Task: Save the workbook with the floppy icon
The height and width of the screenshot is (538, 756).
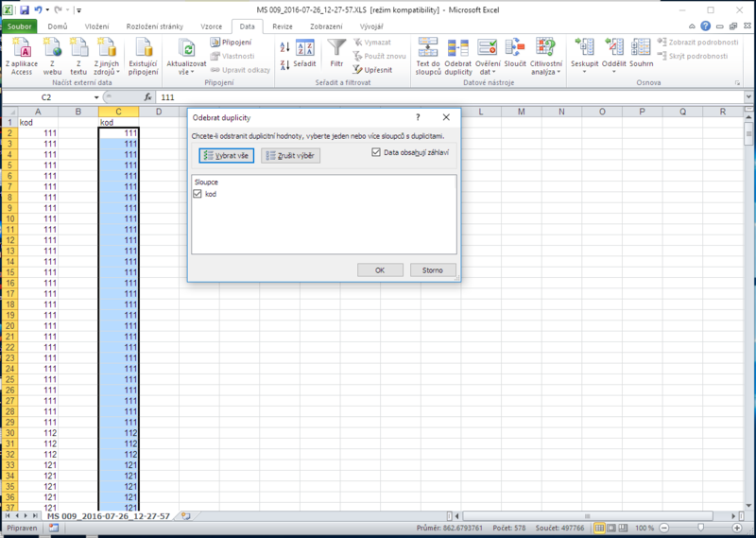Action: (25, 9)
